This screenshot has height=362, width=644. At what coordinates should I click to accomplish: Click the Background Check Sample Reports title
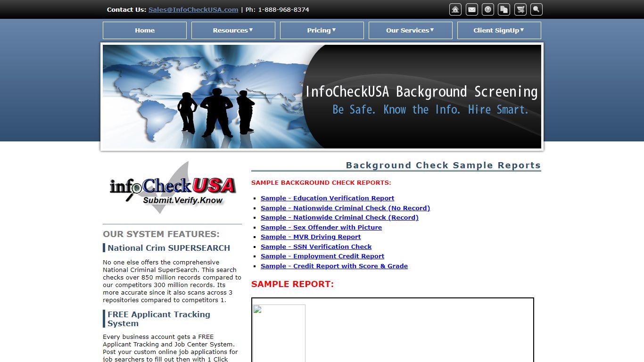[x=443, y=165]
